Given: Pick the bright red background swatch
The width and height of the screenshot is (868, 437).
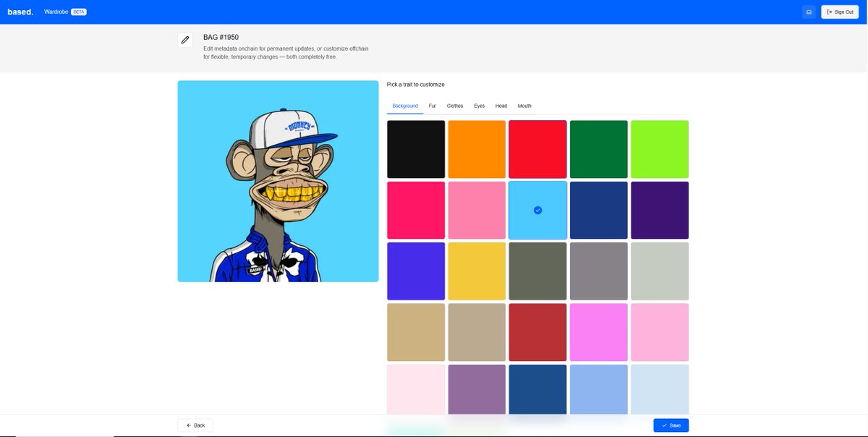Looking at the screenshot, I should pos(537,149).
